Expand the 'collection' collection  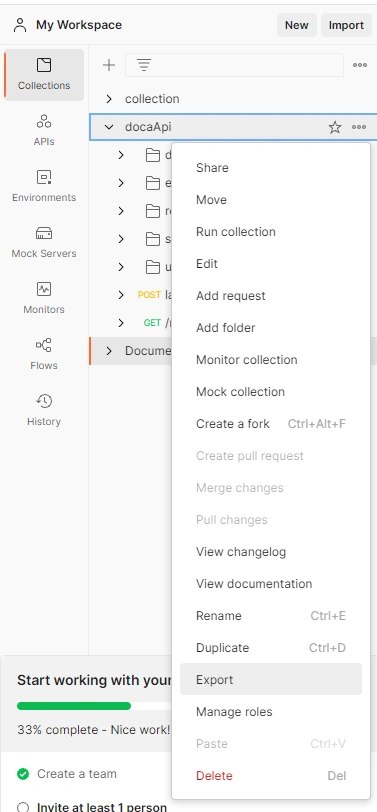[x=109, y=98]
